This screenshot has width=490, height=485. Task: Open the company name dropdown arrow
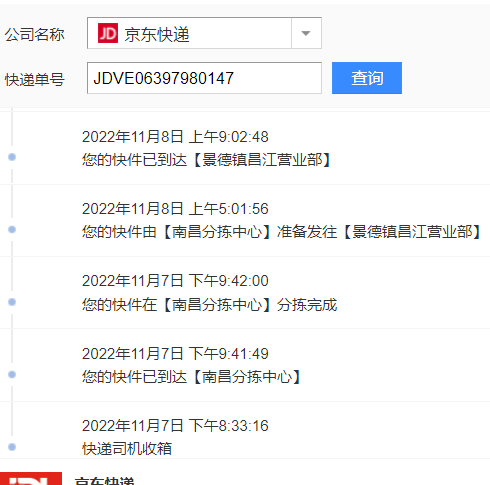(x=306, y=33)
